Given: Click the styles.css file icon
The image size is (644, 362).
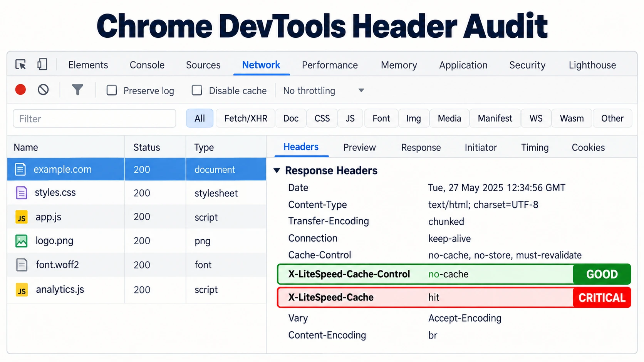Looking at the screenshot, I should point(22,193).
